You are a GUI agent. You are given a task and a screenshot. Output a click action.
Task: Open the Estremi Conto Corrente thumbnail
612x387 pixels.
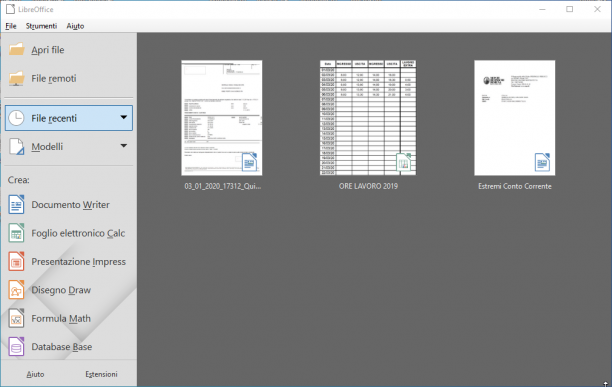point(514,118)
